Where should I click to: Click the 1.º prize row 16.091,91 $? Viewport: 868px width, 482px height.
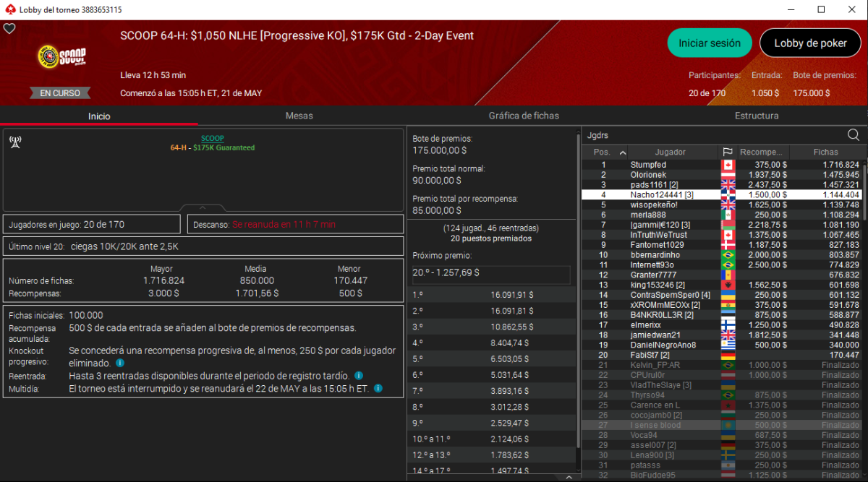491,295
